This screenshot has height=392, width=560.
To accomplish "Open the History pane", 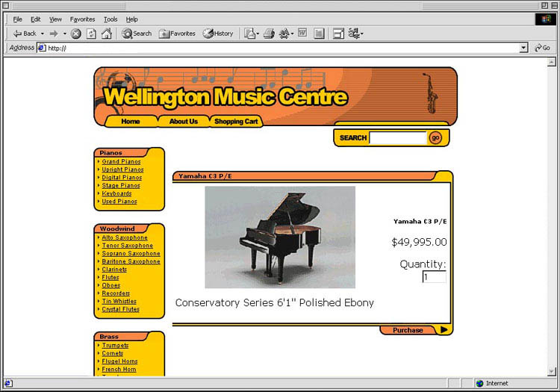I will click(218, 34).
